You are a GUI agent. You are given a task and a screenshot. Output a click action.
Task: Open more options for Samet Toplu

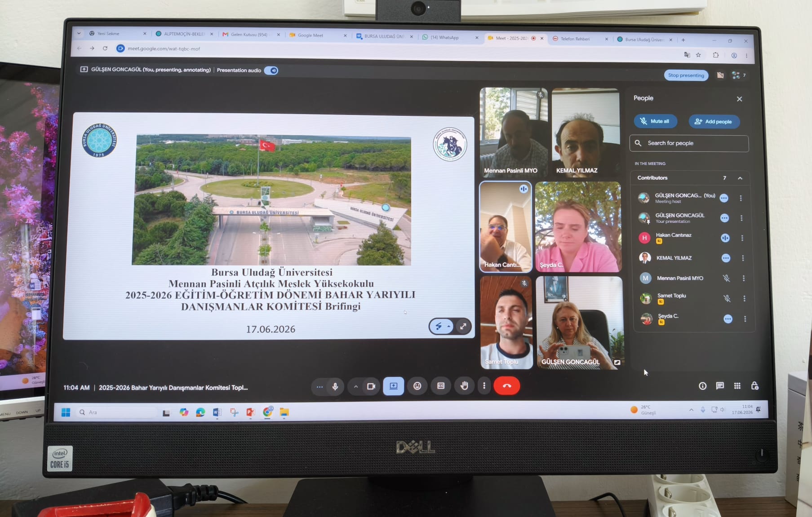744,299
